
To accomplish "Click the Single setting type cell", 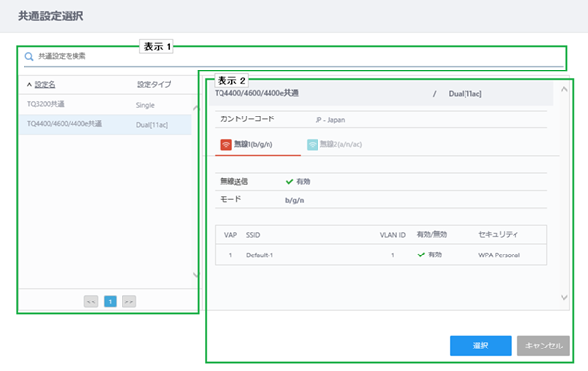I will pos(145,105).
